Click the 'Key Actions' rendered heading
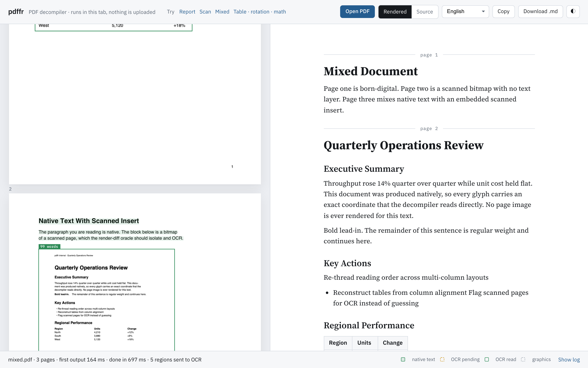This screenshot has height=368, width=588. tap(347, 263)
